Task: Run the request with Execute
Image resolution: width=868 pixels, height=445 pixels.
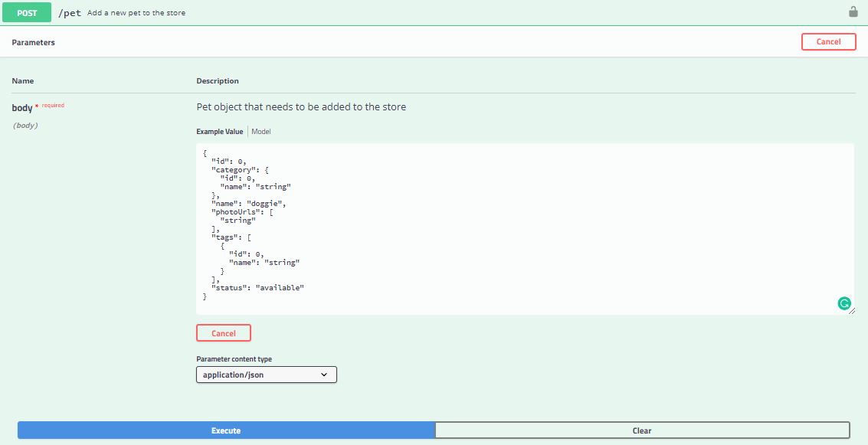Action: click(226, 430)
